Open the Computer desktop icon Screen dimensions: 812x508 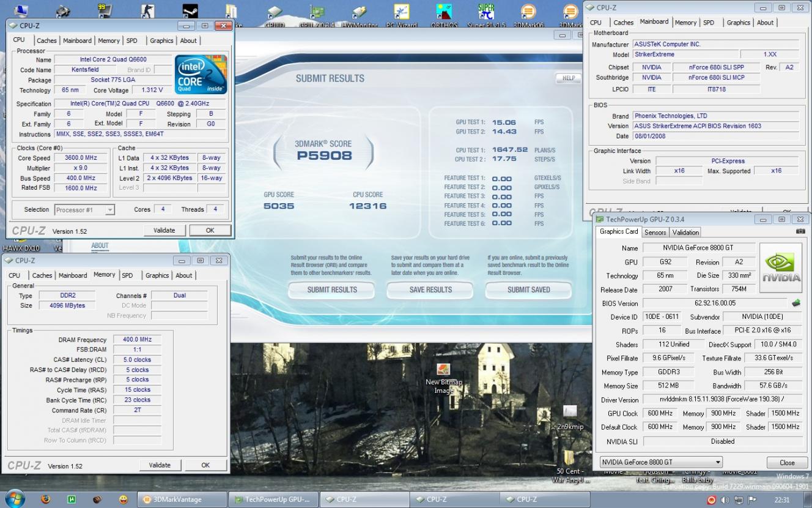coord(20,11)
